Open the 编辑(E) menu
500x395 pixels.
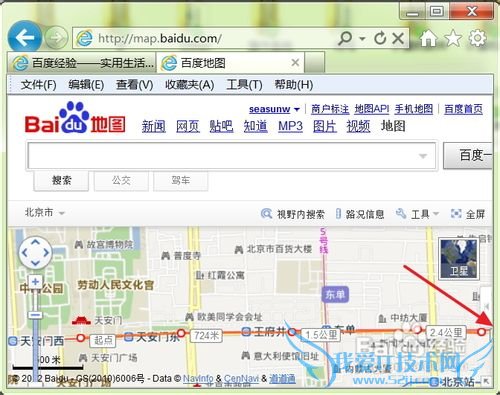(x=86, y=85)
